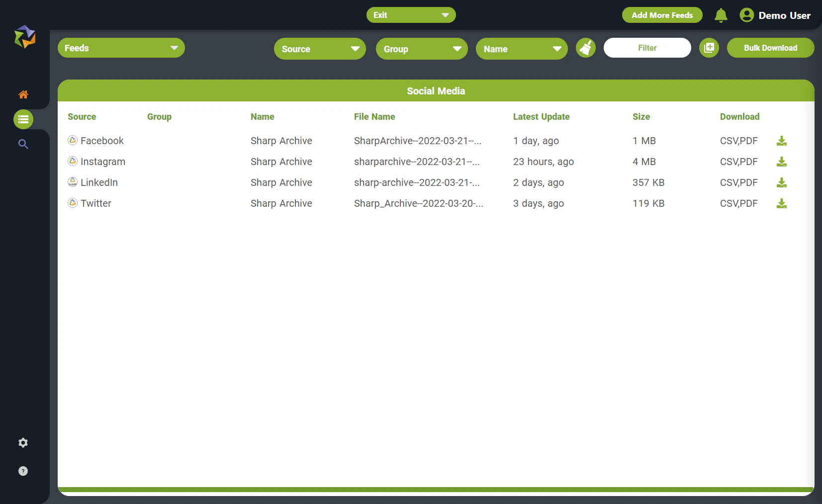Clear filters with the broom icon
822x504 pixels.
point(585,48)
